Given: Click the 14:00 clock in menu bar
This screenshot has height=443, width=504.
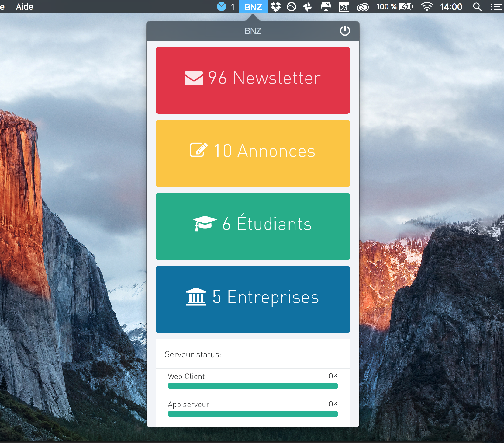Looking at the screenshot, I should tap(451, 7).
